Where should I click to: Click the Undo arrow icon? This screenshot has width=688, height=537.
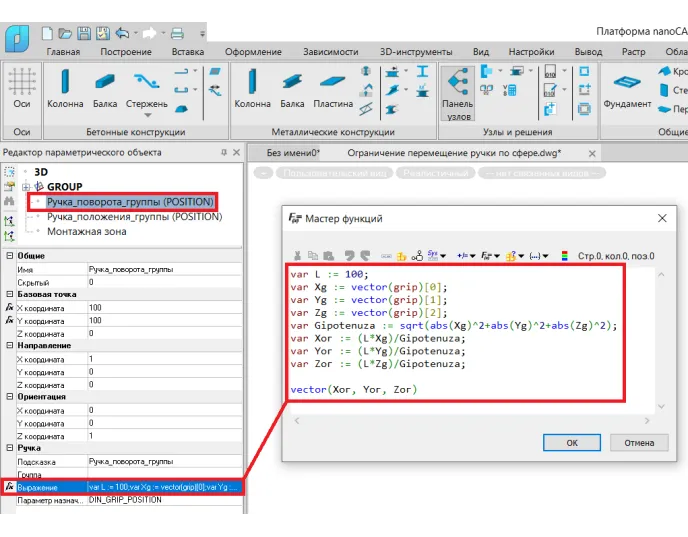click(122, 33)
